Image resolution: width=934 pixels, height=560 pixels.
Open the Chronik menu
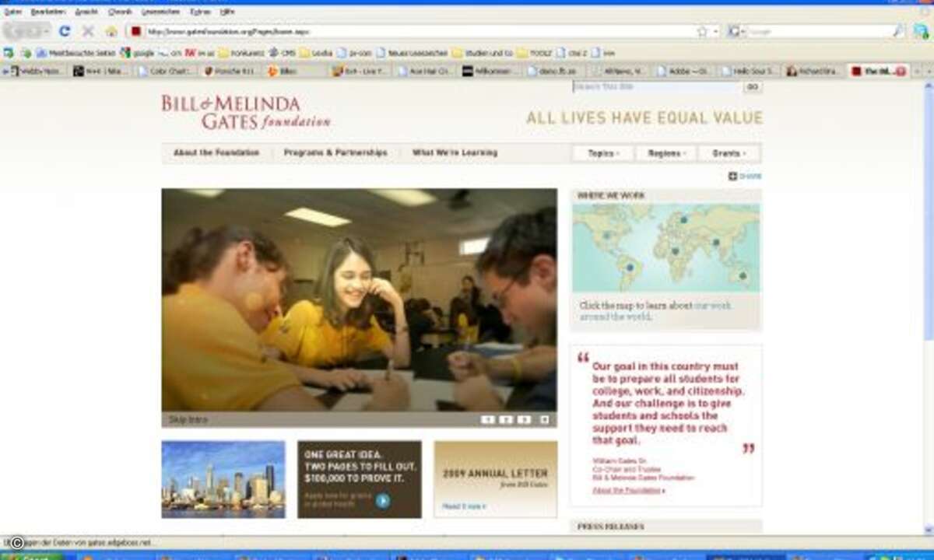120,12
